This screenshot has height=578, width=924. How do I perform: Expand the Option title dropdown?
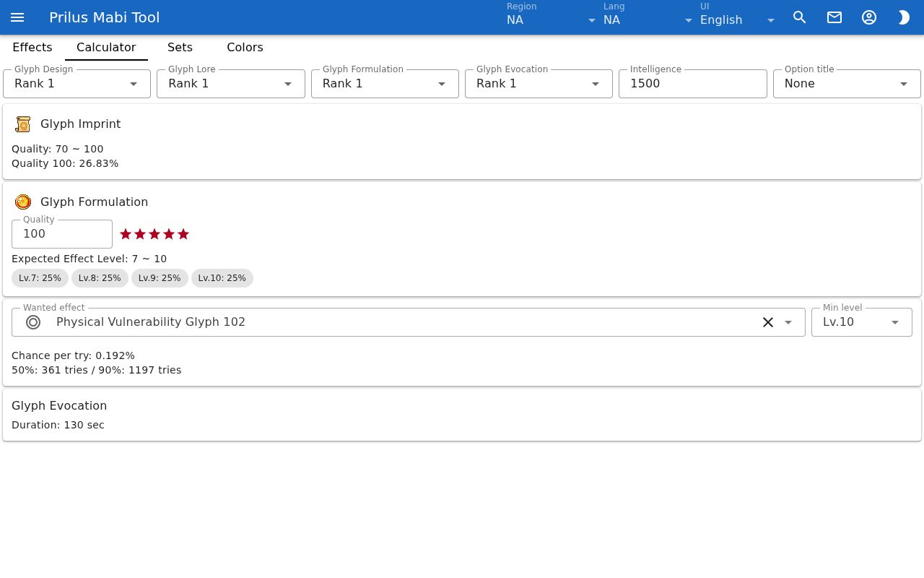coord(847,84)
